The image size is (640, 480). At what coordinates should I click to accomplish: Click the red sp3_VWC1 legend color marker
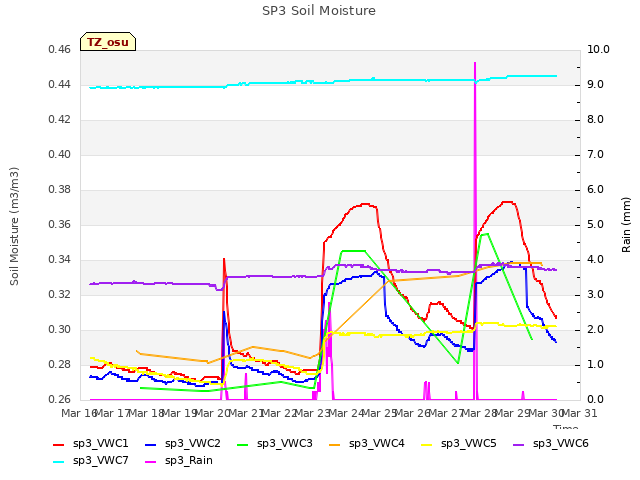[59, 444]
